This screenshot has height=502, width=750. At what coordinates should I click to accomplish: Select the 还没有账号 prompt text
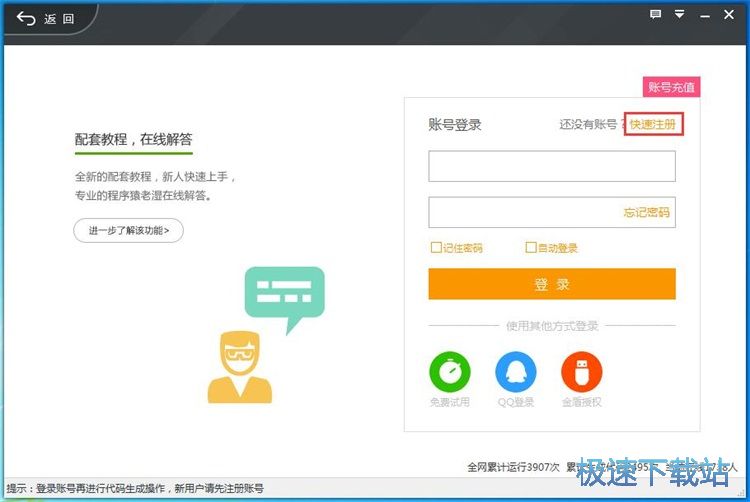[x=588, y=124]
